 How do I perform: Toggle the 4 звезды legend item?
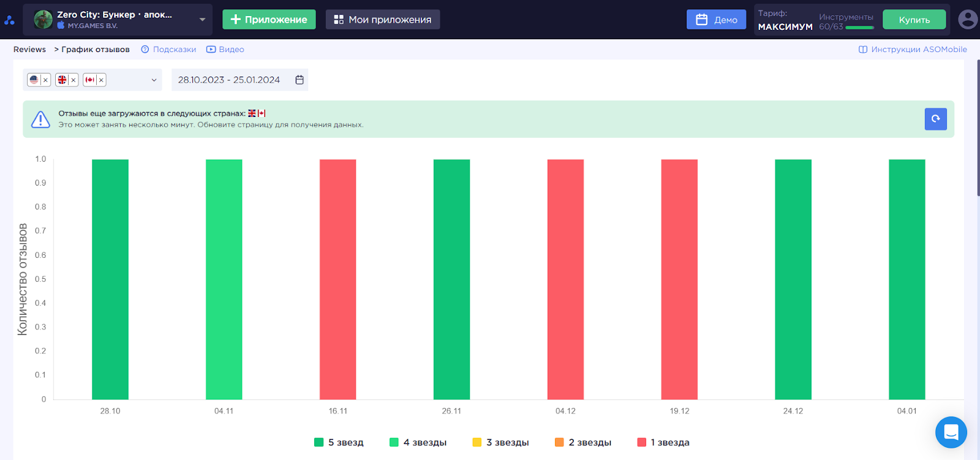point(418,442)
